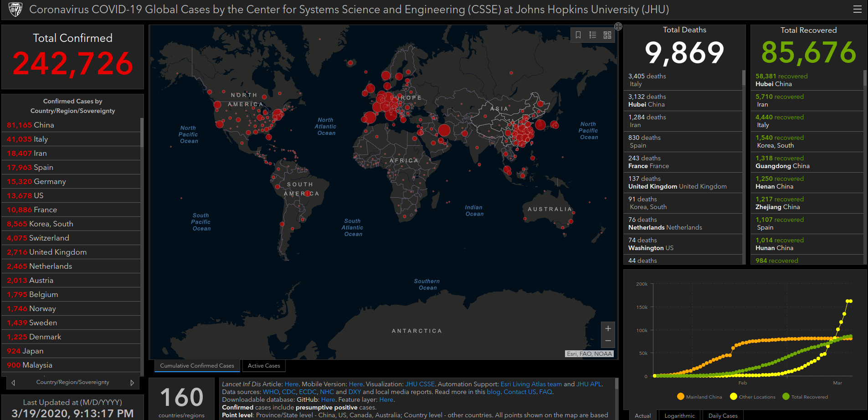Open the basemap gallery grid tool

click(607, 35)
